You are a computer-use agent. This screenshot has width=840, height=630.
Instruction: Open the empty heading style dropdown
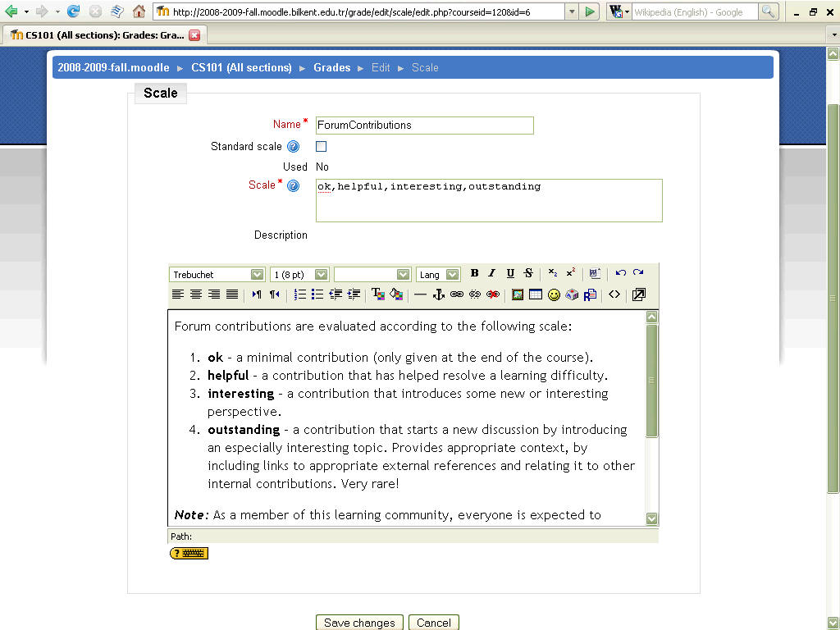(x=372, y=274)
